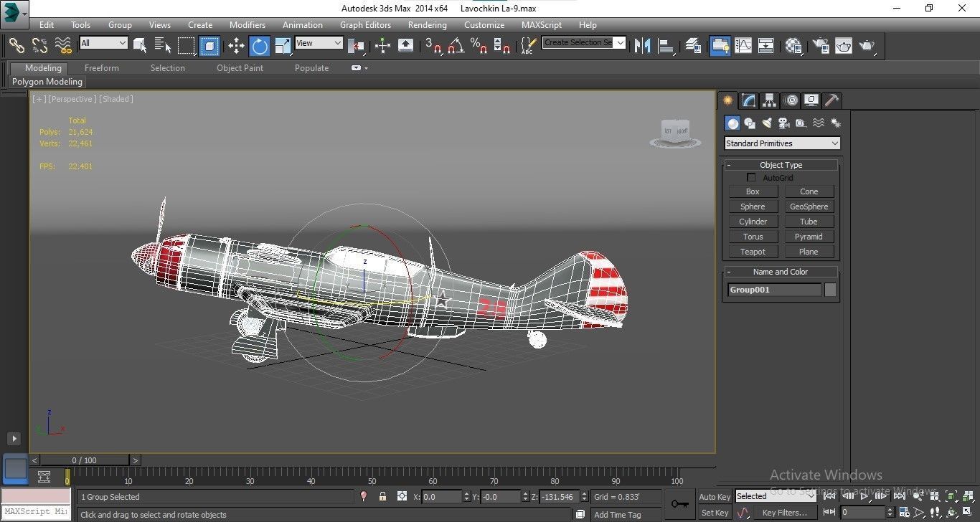
Task: Click Use Pivot Point Center icon
Action: [x=357, y=46]
